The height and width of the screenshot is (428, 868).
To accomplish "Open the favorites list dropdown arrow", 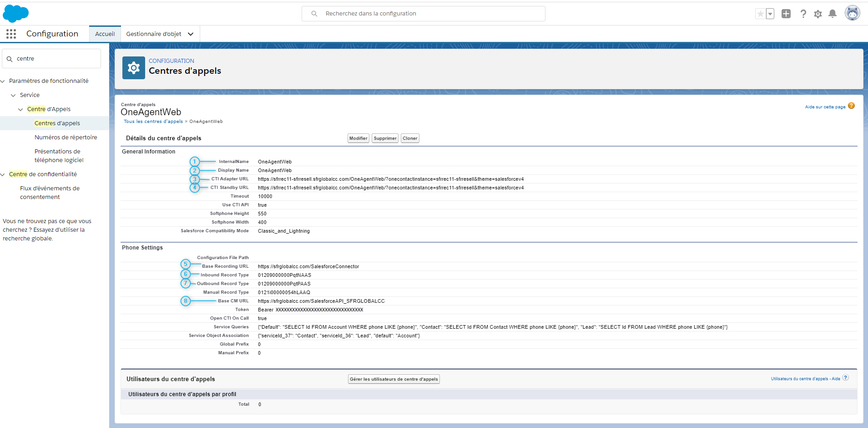I will 770,14.
